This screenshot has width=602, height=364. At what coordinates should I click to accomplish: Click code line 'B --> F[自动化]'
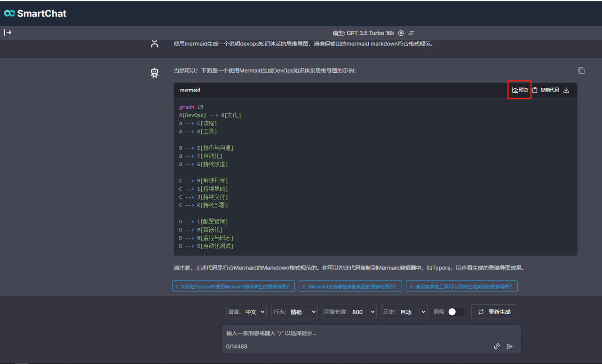(201, 156)
